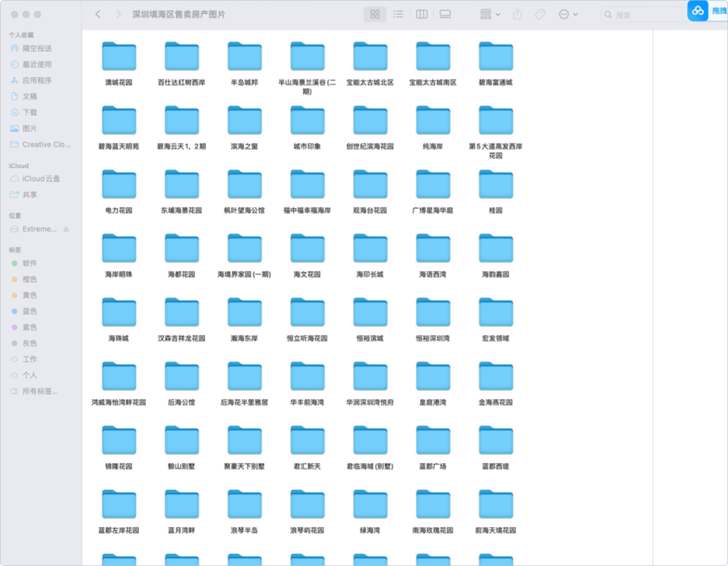
Task: Select the blue 蓝色 tag
Action: click(29, 311)
